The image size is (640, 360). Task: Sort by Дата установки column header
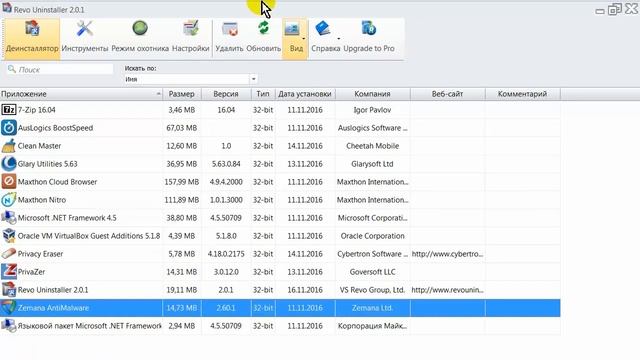[x=305, y=94]
